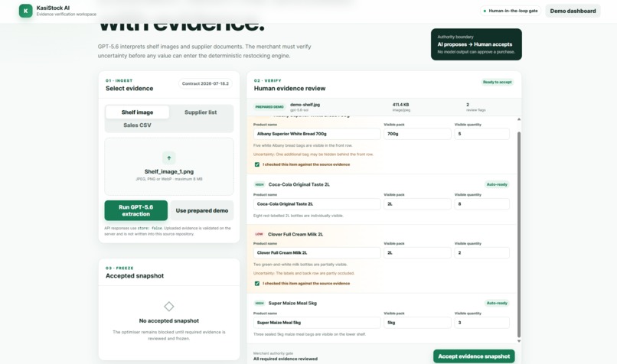The image size is (617, 364).
Task: Click the Human evidence review heading
Action: coord(289,89)
